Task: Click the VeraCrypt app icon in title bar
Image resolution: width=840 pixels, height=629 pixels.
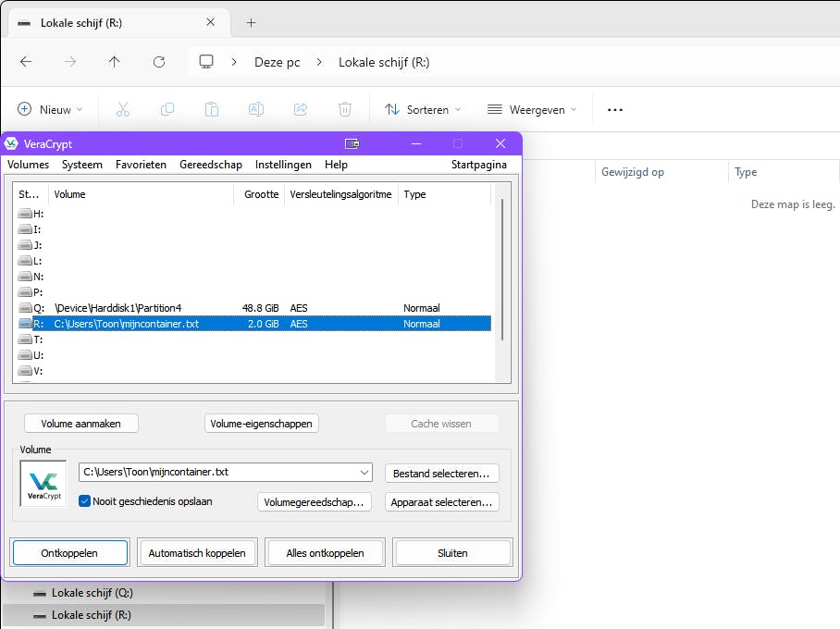Action: coord(11,143)
